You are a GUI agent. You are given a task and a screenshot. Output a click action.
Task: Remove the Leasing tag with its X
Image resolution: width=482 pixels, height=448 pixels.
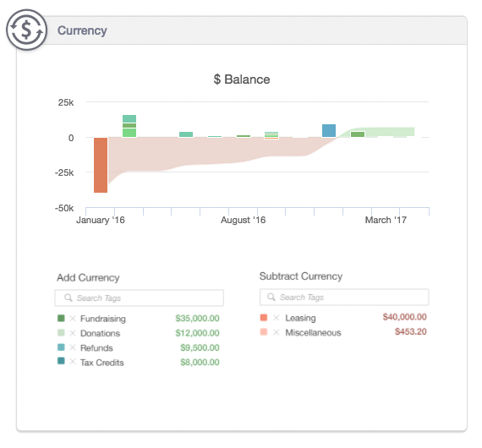click(277, 318)
